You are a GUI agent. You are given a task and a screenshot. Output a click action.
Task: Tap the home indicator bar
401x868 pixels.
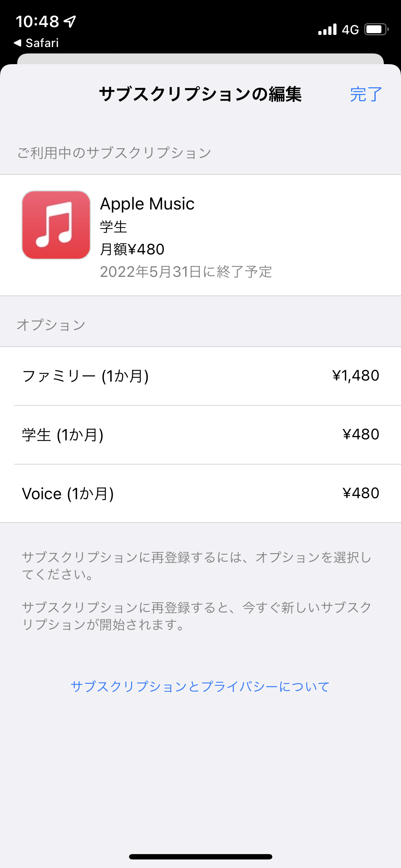[200, 857]
